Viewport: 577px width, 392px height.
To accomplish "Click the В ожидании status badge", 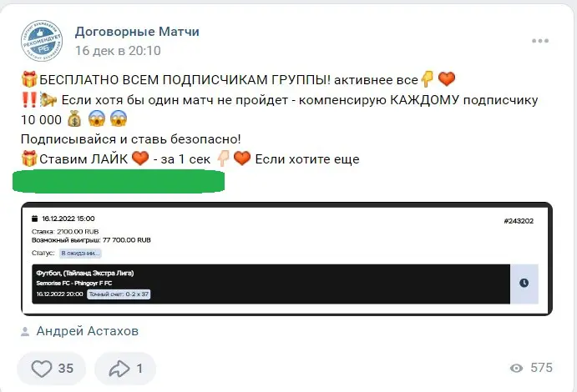I will pos(80,253).
